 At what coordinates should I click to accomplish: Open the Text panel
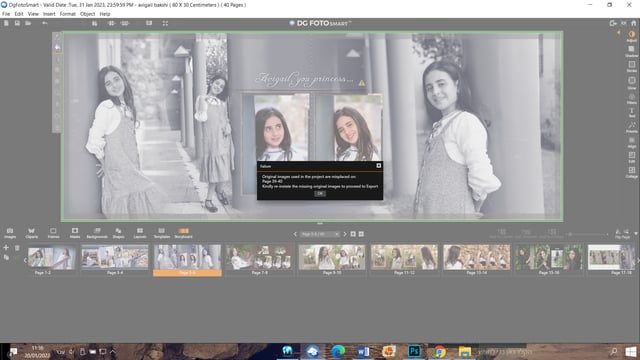click(x=631, y=113)
